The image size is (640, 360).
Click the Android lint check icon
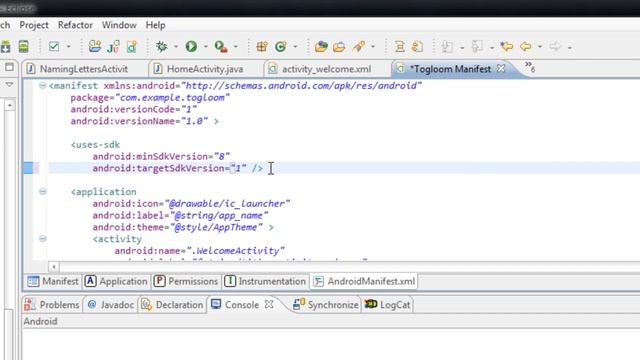coord(54,47)
